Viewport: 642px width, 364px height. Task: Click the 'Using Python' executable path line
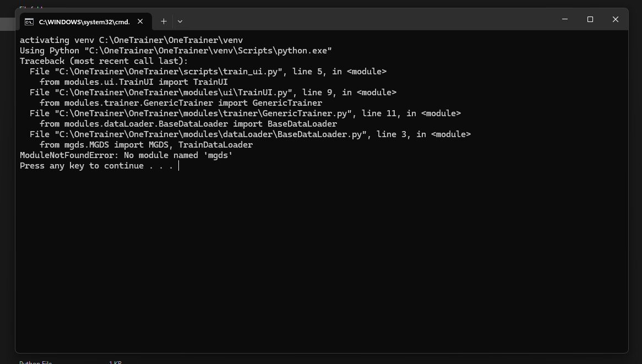point(176,51)
